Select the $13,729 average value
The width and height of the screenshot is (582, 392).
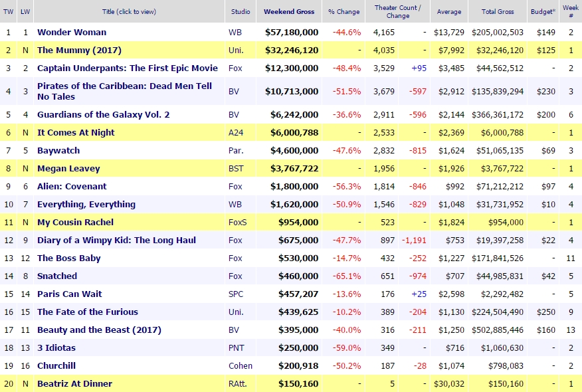[x=449, y=33]
